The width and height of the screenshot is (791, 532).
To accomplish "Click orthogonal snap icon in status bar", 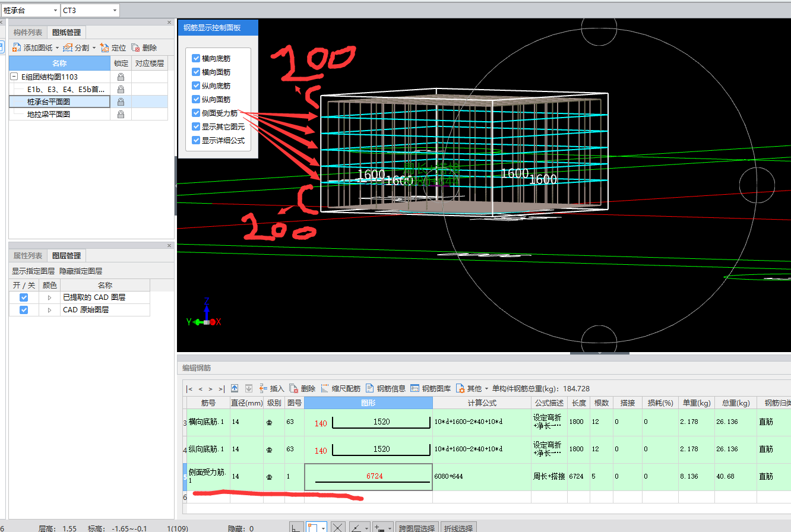I will coord(297,527).
